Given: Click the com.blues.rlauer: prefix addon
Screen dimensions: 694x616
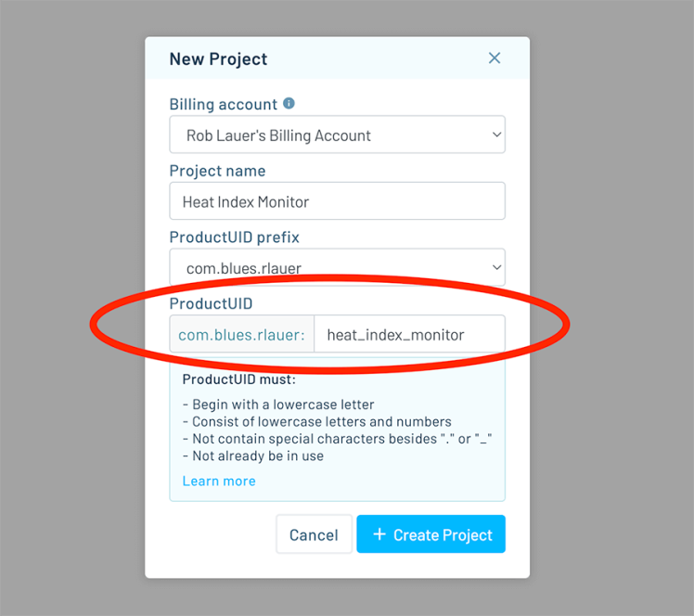Looking at the screenshot, I should [241, 335].
